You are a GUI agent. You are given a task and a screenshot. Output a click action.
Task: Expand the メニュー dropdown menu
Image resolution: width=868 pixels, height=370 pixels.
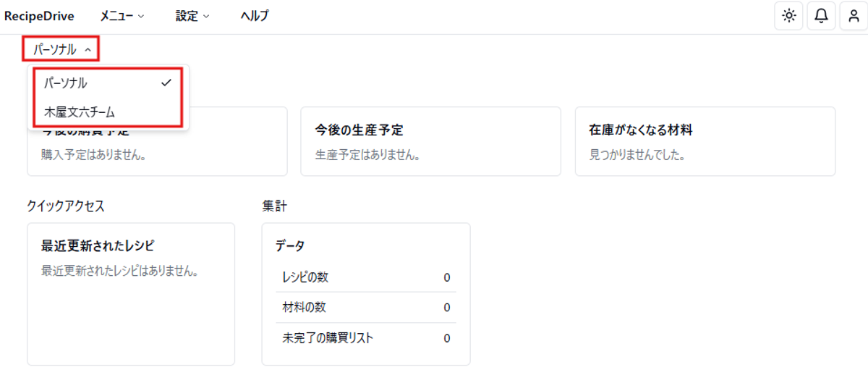tap(122, 16)
